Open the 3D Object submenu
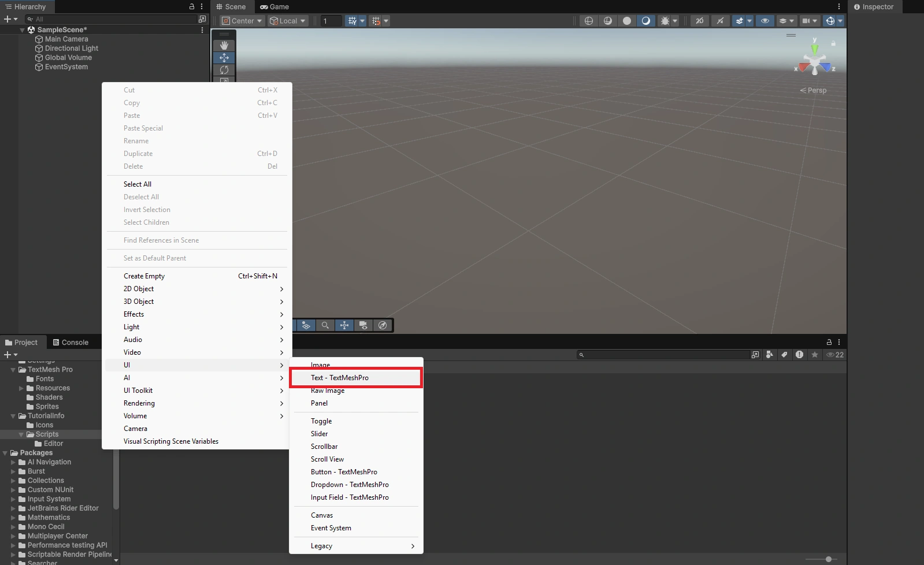Image resolution: width=924 pixels, height=565 pixels. coord(197,302)
